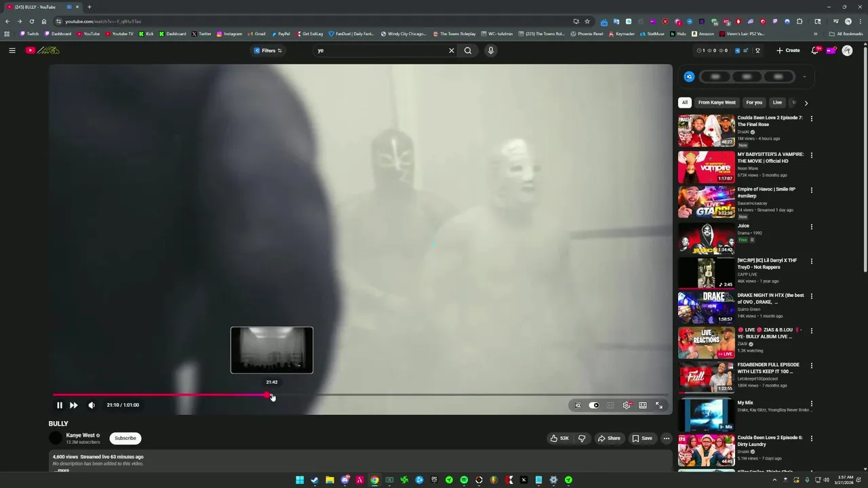Save the video to a playlist

(642, 439)
